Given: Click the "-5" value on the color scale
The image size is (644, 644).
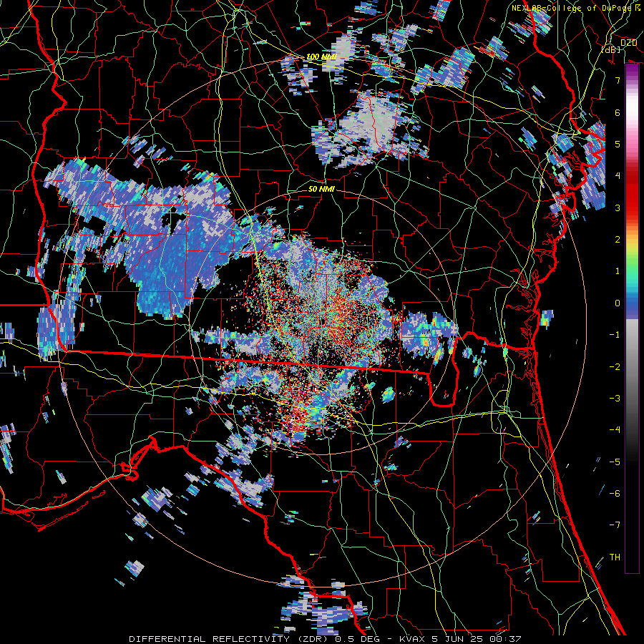Looking at the screenshot, I should tap(615, 462).
